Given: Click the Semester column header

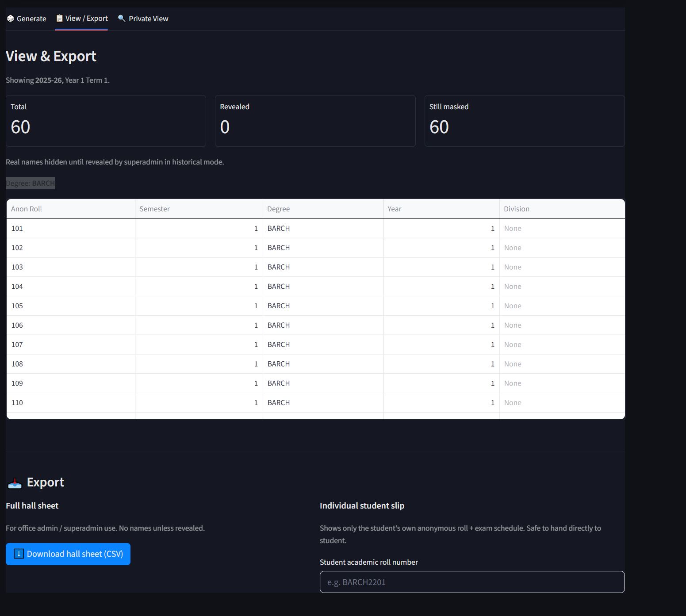Looking at the screenshot, I should click(x=199, y=209).
